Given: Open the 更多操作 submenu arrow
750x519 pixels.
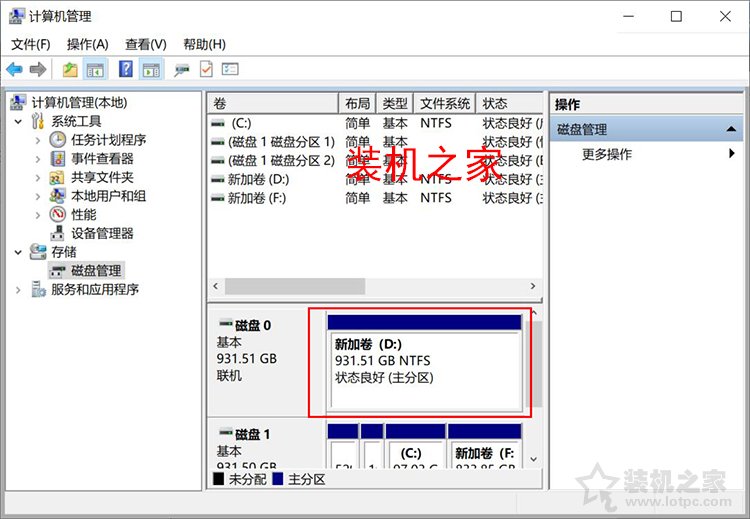Looking at the screenshot, I should tap(732, 154).
